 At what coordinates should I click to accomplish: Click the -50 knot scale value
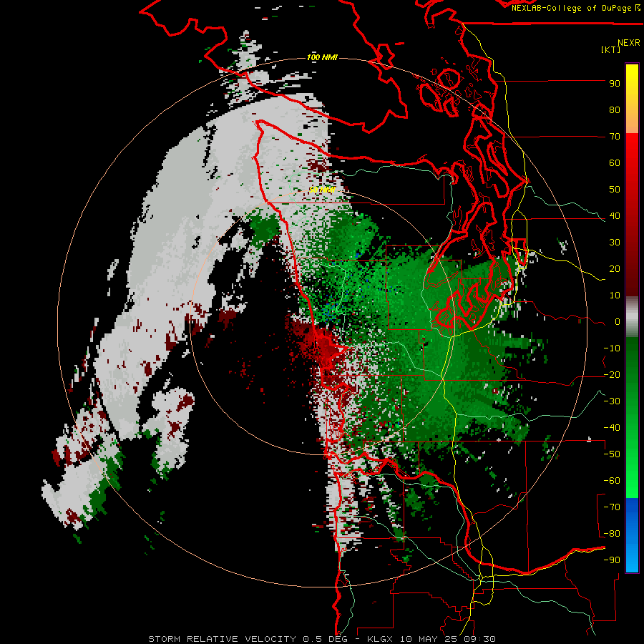612,454
